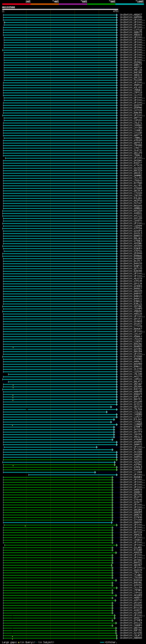Select the UniRef100_Q4SQA0 hit label
The width and height of the screenshot is (146, 644).
tap(131, 161)
